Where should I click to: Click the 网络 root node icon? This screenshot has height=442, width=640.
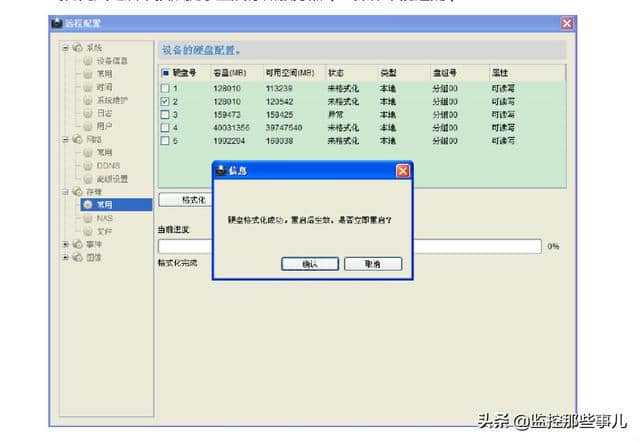point(78,139)
